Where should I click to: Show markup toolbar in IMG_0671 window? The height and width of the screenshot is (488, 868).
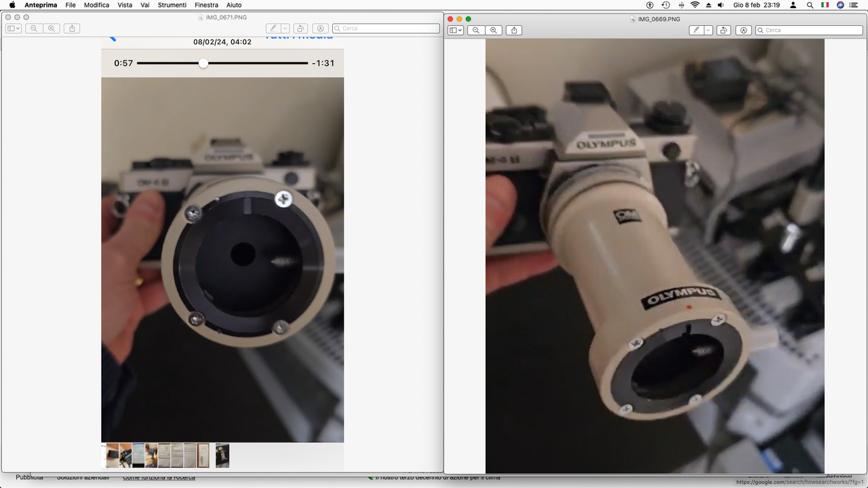(x=321, y=28)
